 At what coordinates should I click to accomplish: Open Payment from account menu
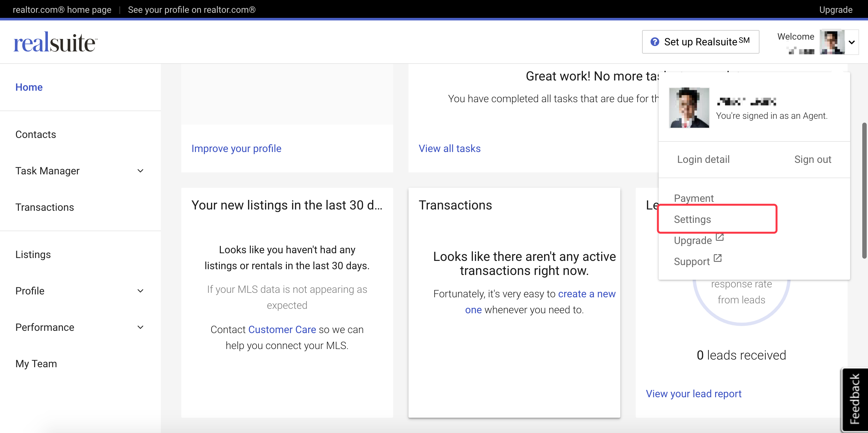(x=693, y=198)
